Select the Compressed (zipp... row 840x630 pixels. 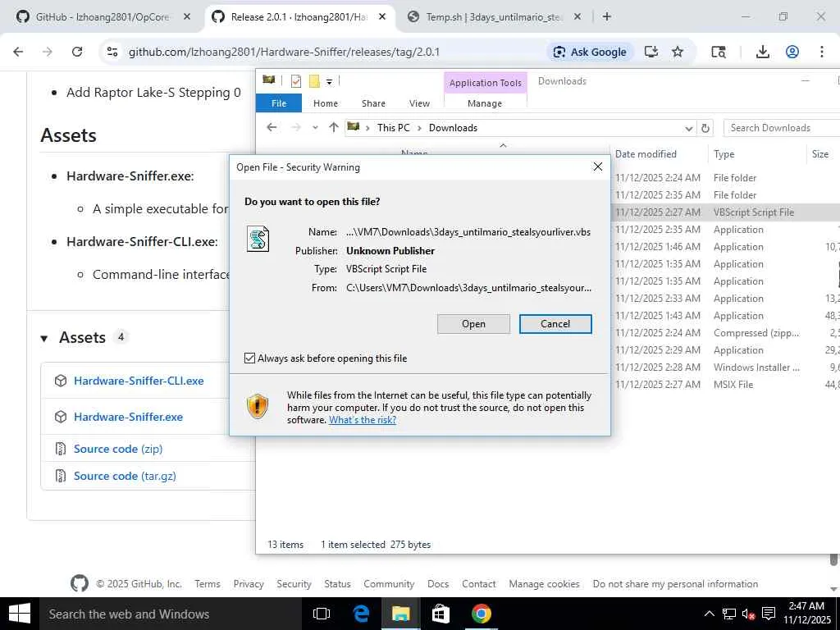point(725,333)
